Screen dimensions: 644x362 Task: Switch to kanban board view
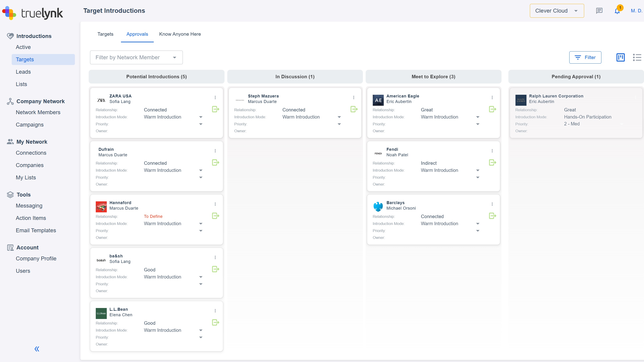coord(620,57)
